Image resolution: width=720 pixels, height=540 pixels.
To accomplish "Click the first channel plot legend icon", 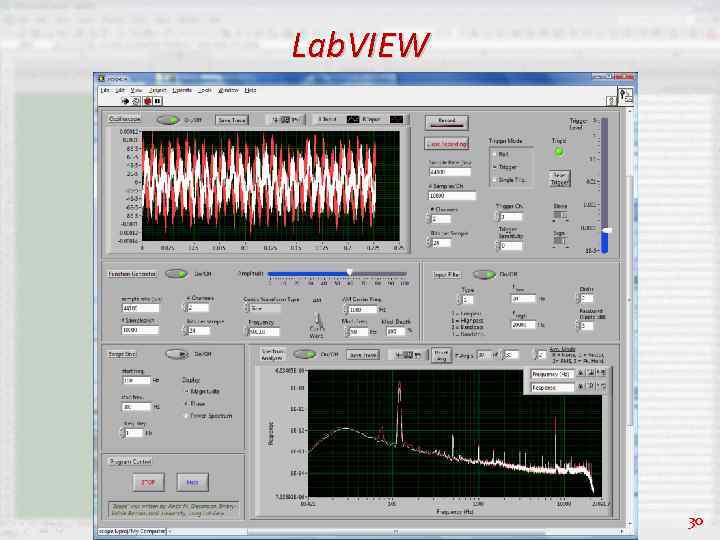I will tap(353, 119).
